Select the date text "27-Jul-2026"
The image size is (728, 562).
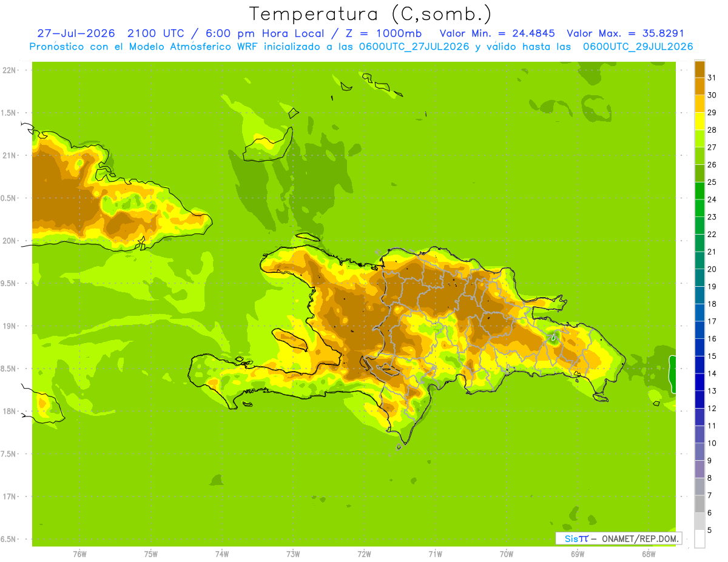point(76,33)
